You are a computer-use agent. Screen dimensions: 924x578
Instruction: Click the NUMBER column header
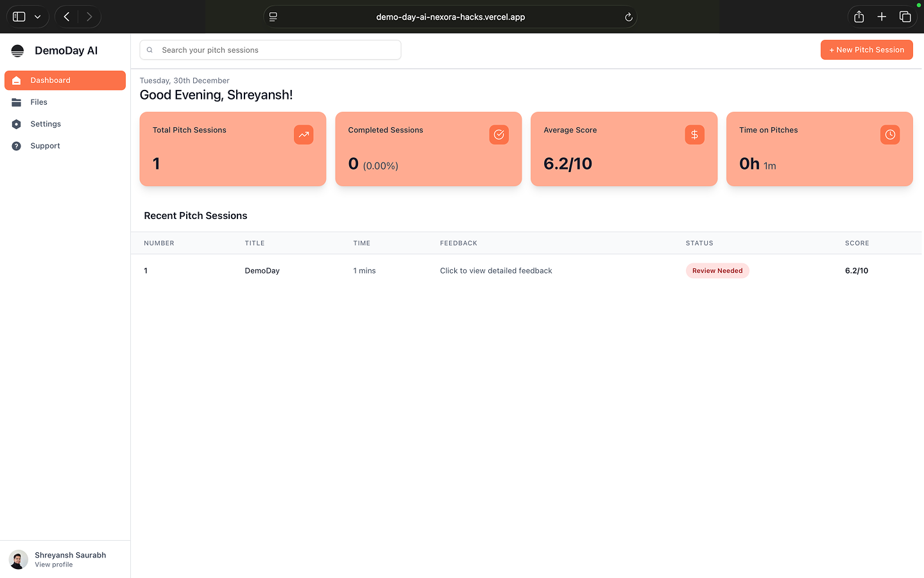coord(159,243)
